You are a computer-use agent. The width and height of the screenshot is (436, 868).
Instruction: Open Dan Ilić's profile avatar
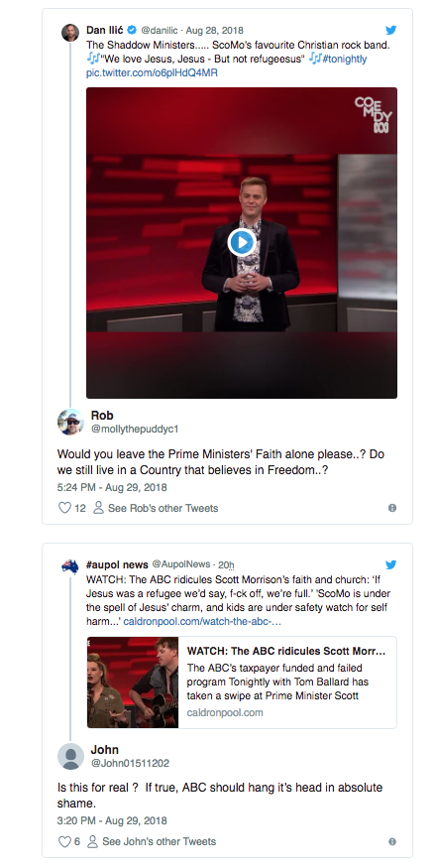(70, 32)
